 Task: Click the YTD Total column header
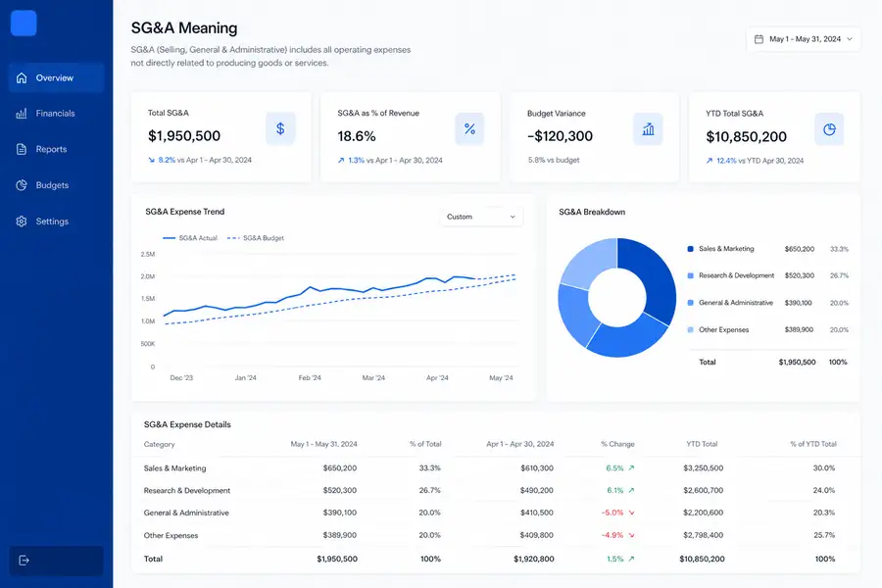click(x=702, y=444)
